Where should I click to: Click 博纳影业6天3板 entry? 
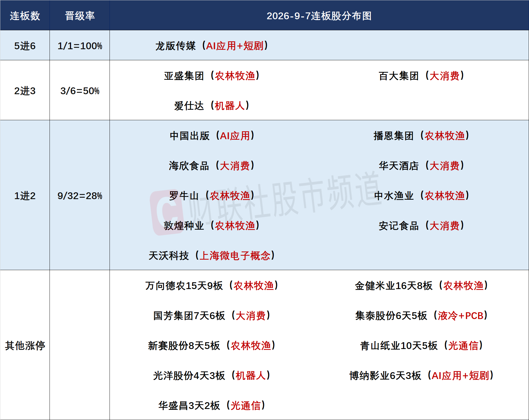tap(421, 375)
